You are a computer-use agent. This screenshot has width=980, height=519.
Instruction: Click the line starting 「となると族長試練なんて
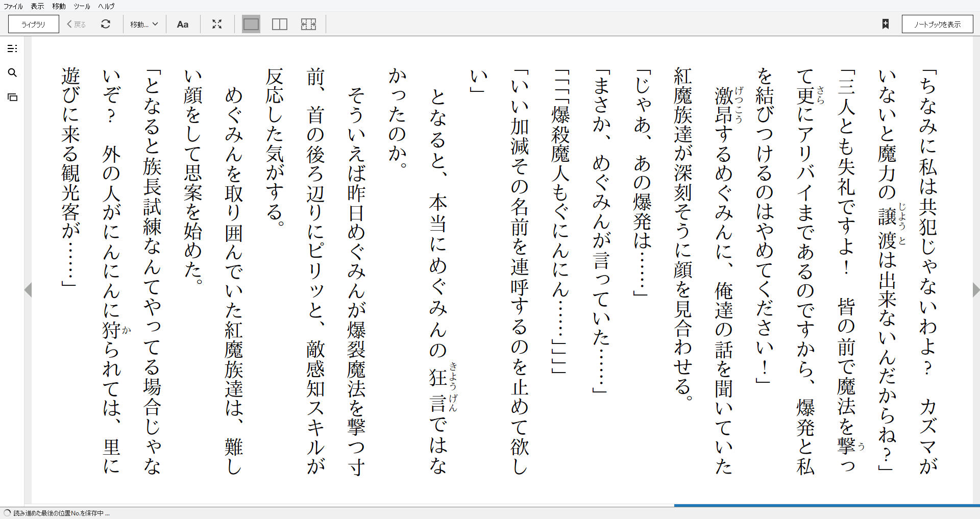pyautogui.click(x=152, y=272)
